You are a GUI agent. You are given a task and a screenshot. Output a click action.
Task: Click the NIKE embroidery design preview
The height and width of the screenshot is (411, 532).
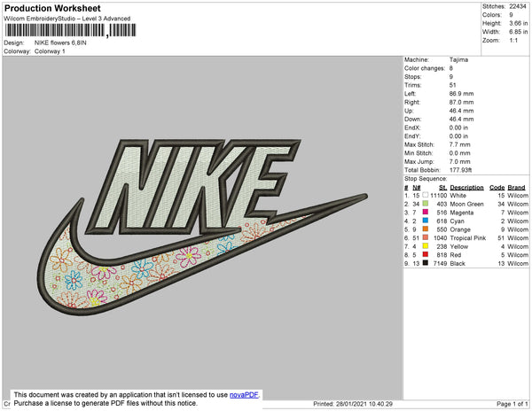pos(202,227)
